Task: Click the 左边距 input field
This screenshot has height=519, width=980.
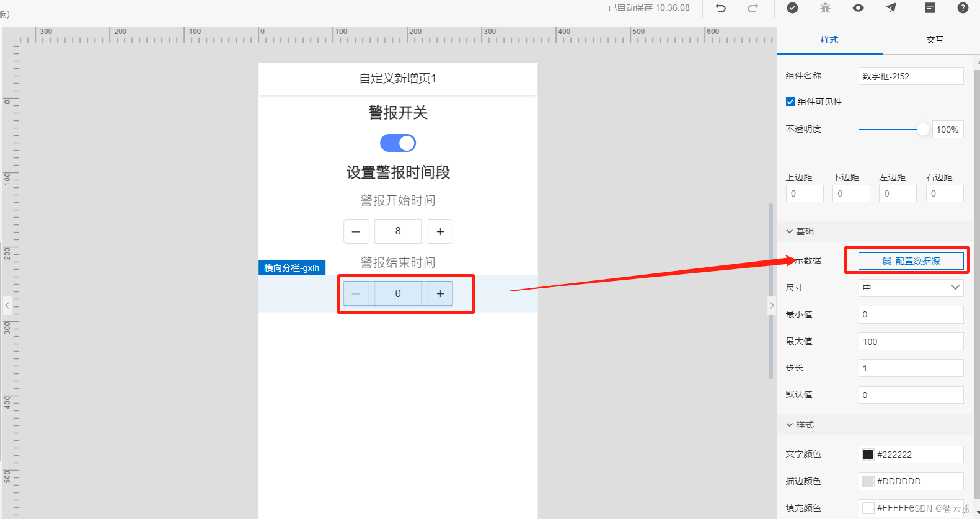Action: 898,193
